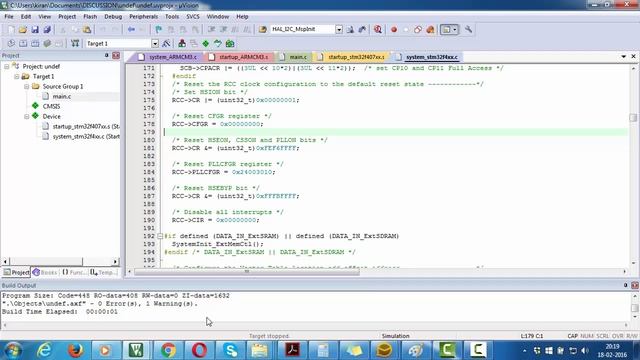The image size is (640, 360).
Task: Open the Windows Start menu orb
Action: (13, 350)
